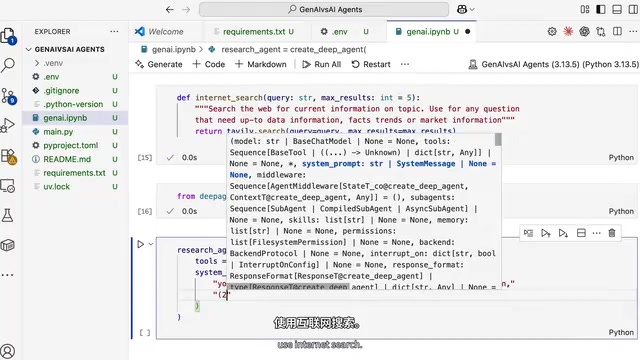
Task: Split the editor to the right
Action: pos(617,31)
